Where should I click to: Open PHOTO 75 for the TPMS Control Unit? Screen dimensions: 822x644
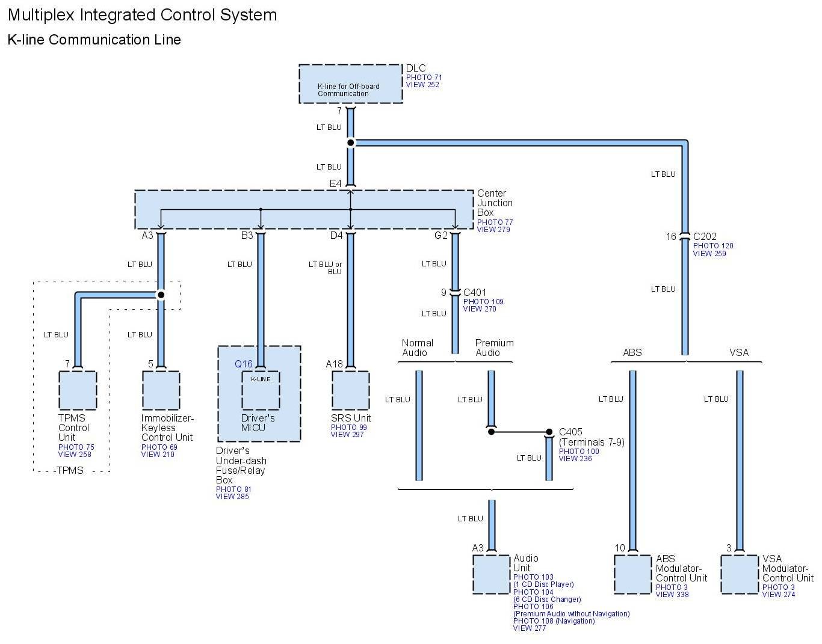pos(76,447)
